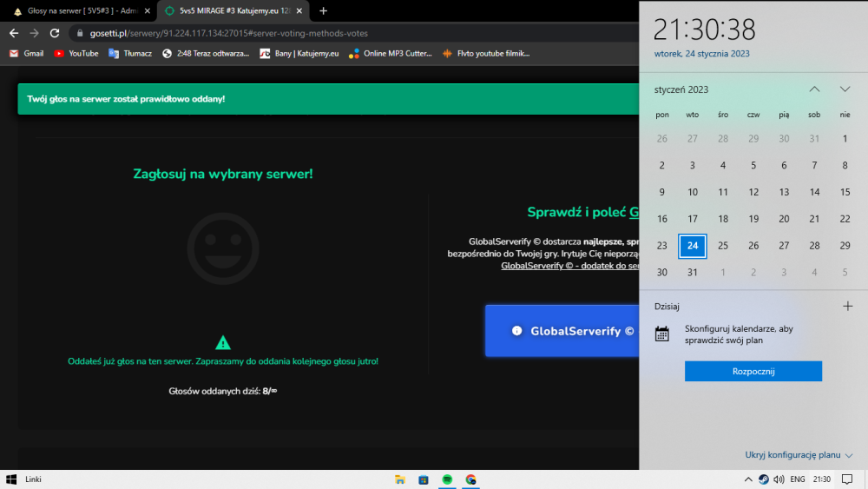Open the notification center icon
Image resolution: width=868 pixels, height=489 pixels.
847,479
